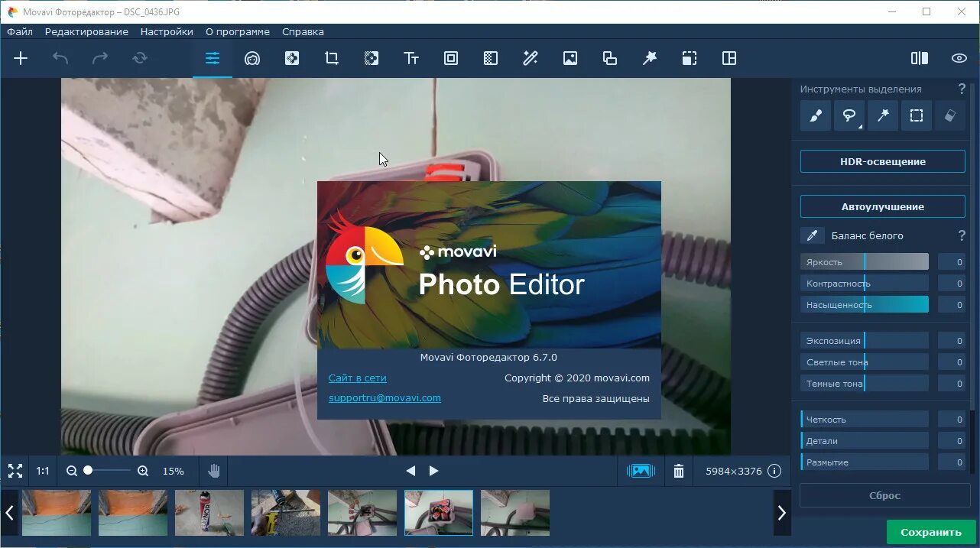This screenshot has height=548, width=980.
Task: Select the Magic Wand selection tool
Action: click(x=883, y=115)
